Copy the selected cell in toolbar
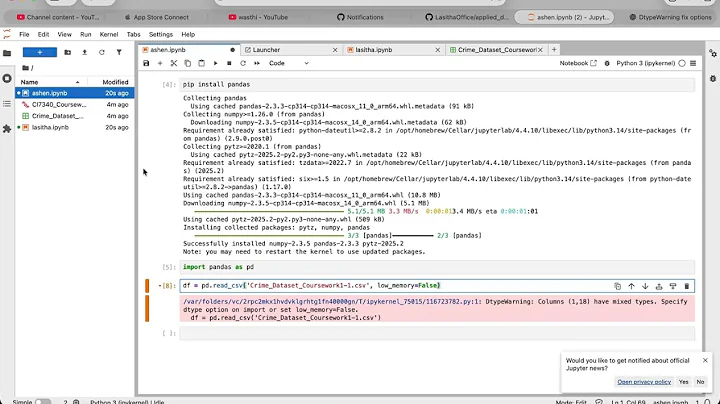The image size is (720, 404). coord(187,63)
